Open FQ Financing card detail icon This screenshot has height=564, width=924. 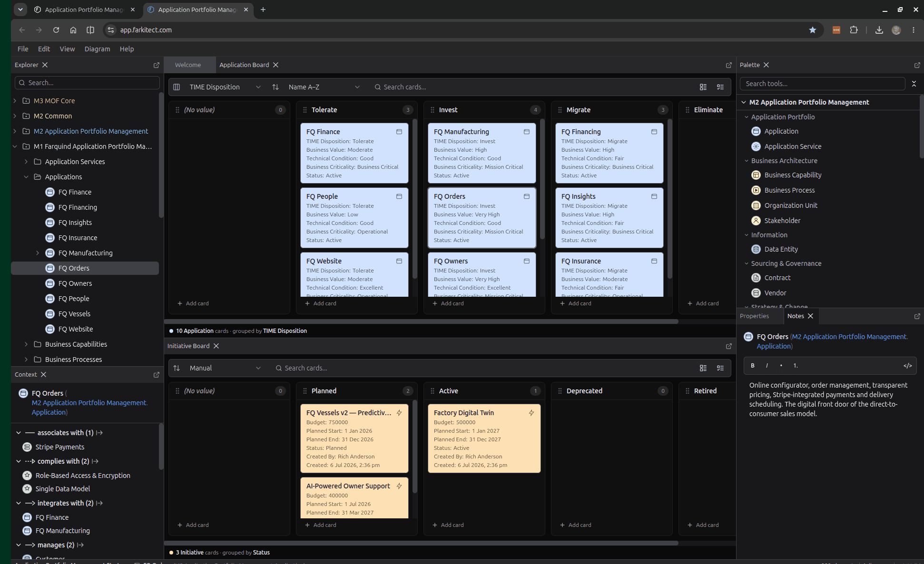pyautogui.click(x=654, y=132)
